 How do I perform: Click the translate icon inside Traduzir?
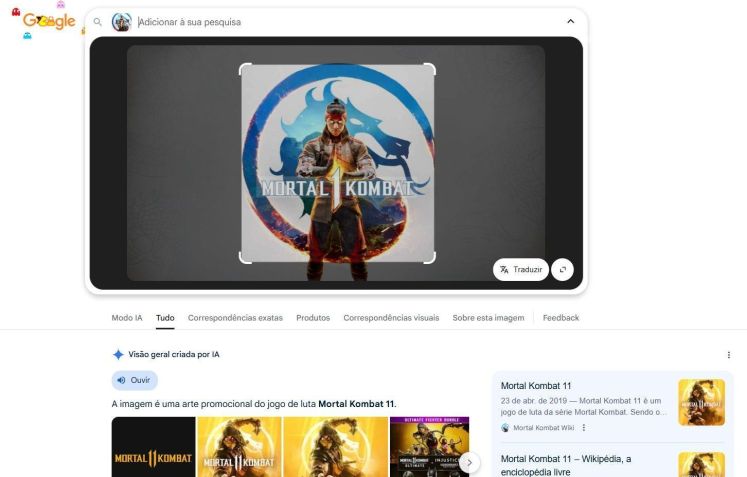pos(505,270)
